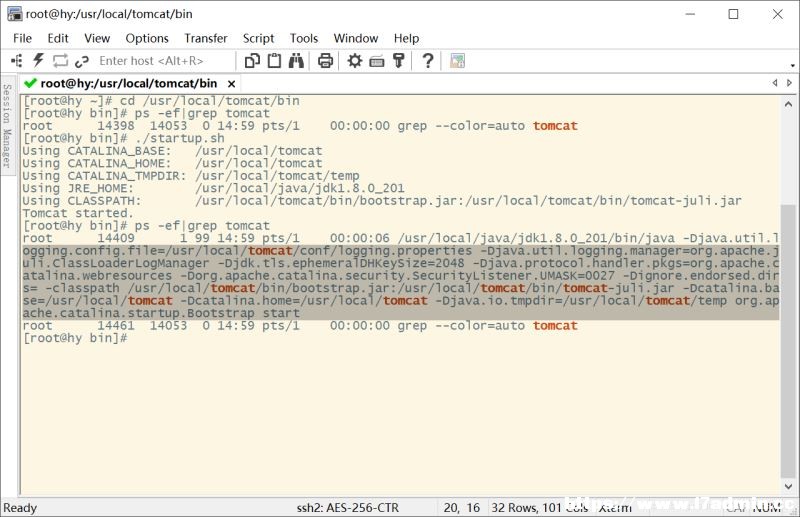Click the 'Using CATALINA_HOME' output line
800x517 pixels.
[172, 163]
